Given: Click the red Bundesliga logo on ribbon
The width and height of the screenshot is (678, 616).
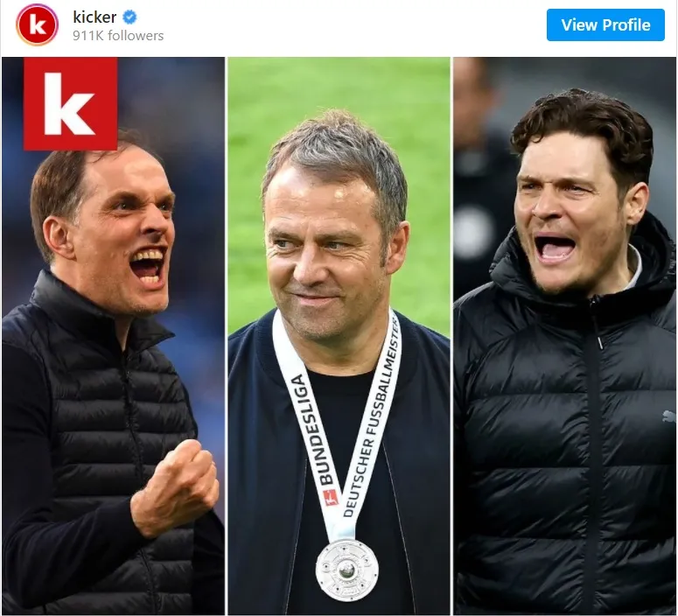Looking at the screenshot, I should (332, 498).
